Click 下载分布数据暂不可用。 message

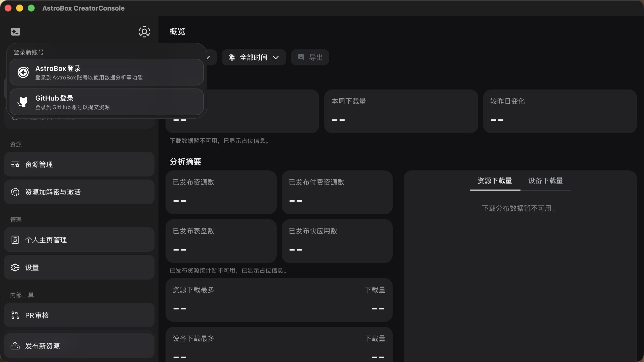(x=520, y=208)
